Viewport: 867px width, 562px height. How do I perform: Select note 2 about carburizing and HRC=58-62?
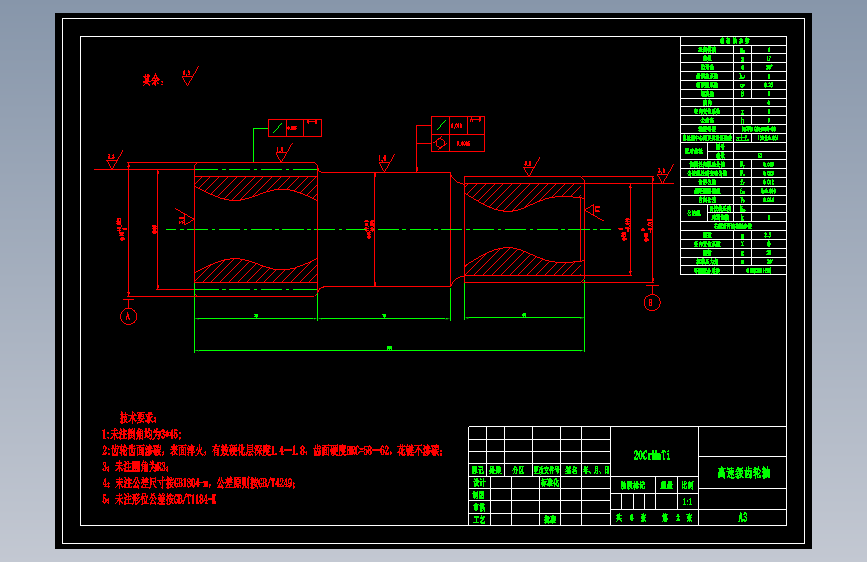click(273, 451)
